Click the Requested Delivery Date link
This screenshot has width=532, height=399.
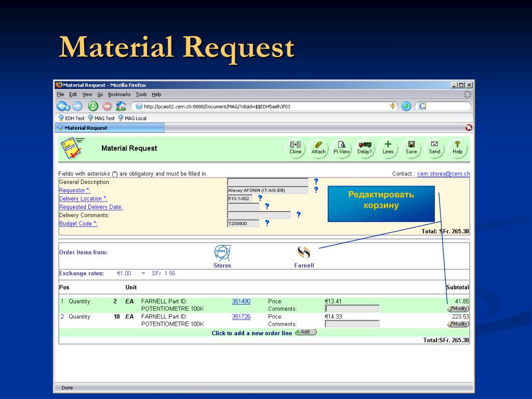coord(91,207)
